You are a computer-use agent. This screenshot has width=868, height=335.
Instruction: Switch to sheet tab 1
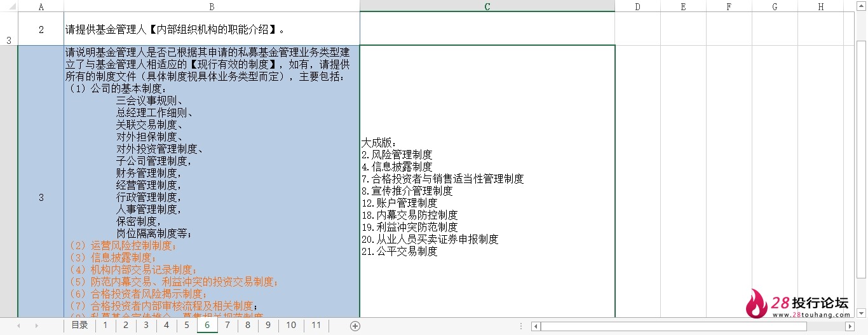105,325
